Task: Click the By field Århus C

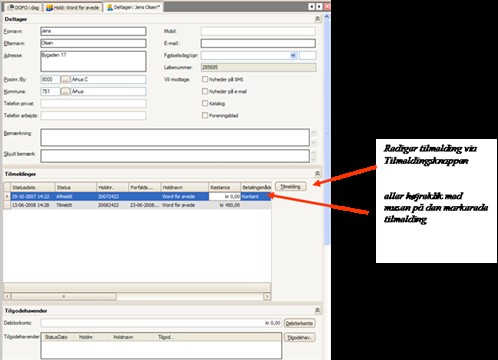Action: [108, 79]
